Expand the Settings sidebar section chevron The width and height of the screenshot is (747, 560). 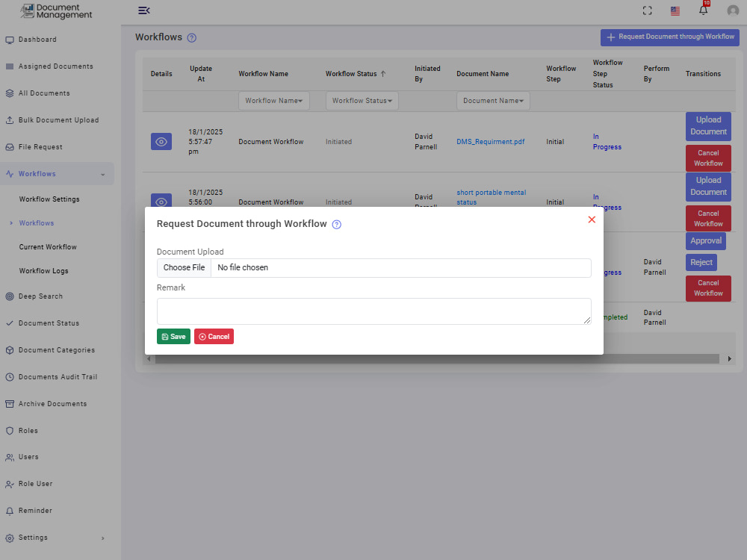[x=103, y=538]
